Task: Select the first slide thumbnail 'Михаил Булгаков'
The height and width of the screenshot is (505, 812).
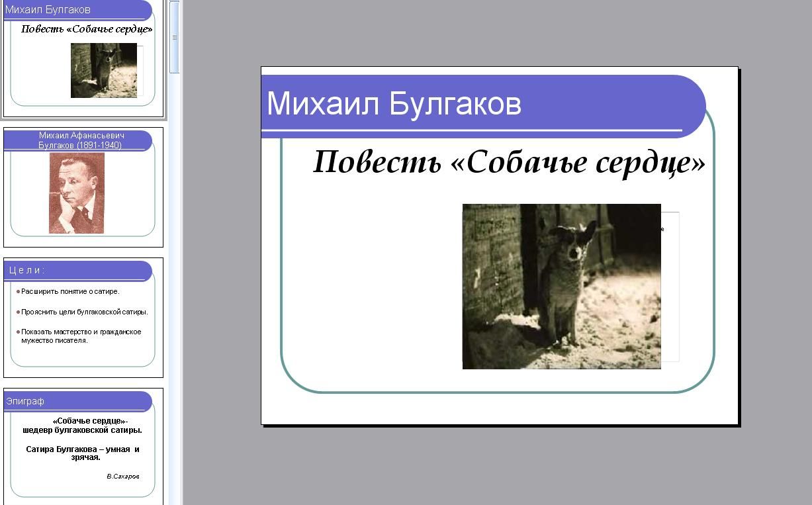Action: [x=83, y=58]
